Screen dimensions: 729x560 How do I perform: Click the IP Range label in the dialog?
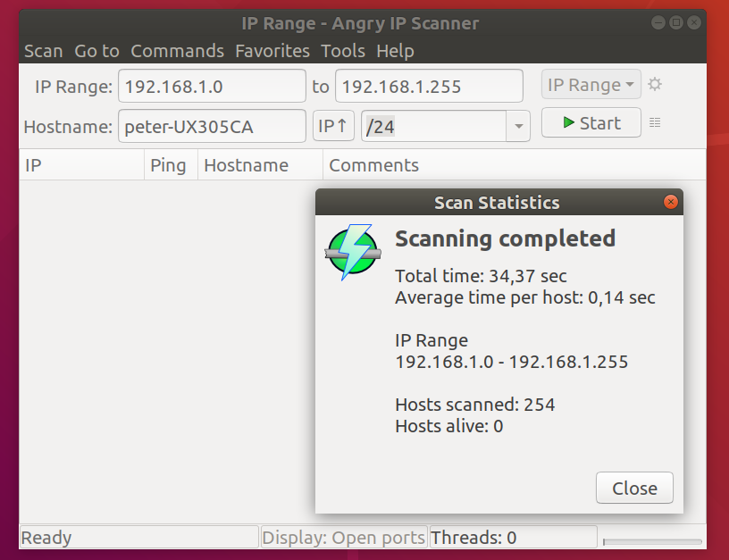pyautogui.click(x=432, y=340)
